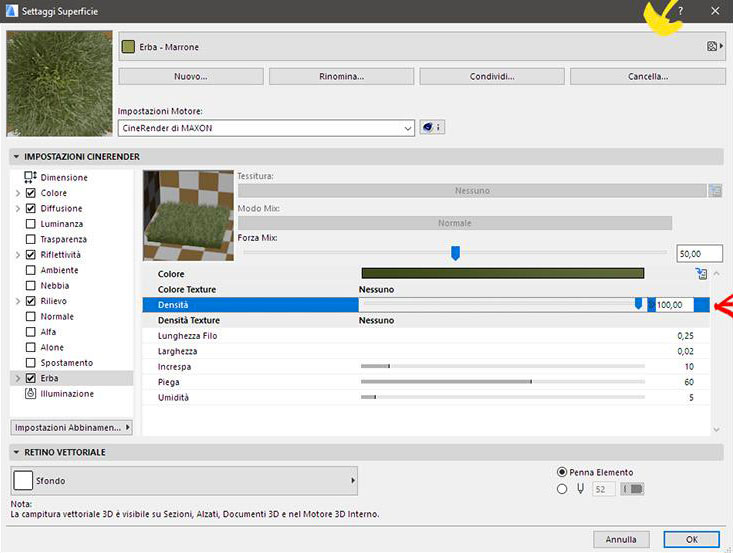Click the Dimensione channel icon
Screen dimensions: 733x553
coord(30,177)
